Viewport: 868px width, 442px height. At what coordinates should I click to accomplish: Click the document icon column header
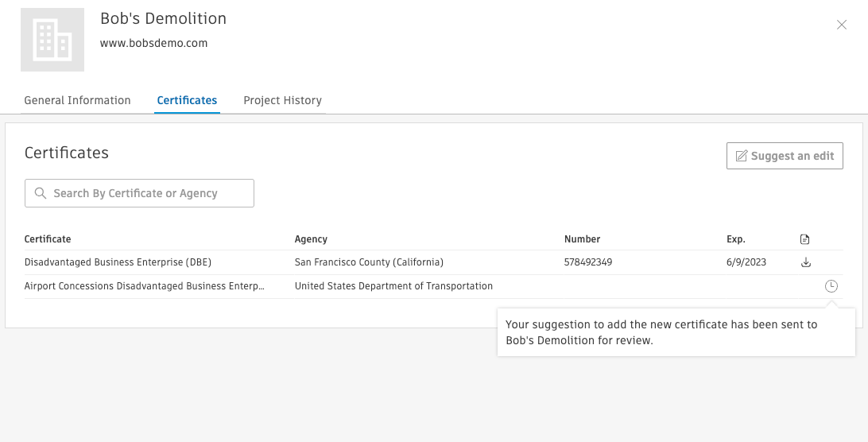point(805,239)
